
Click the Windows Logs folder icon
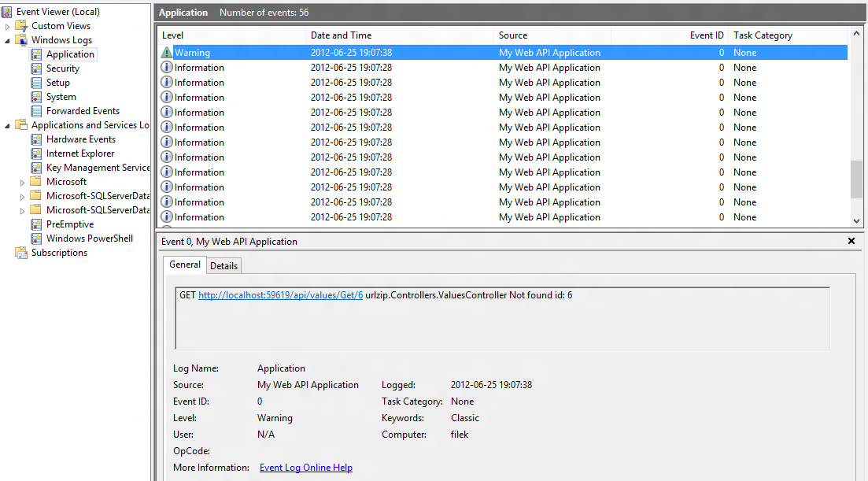21,40
